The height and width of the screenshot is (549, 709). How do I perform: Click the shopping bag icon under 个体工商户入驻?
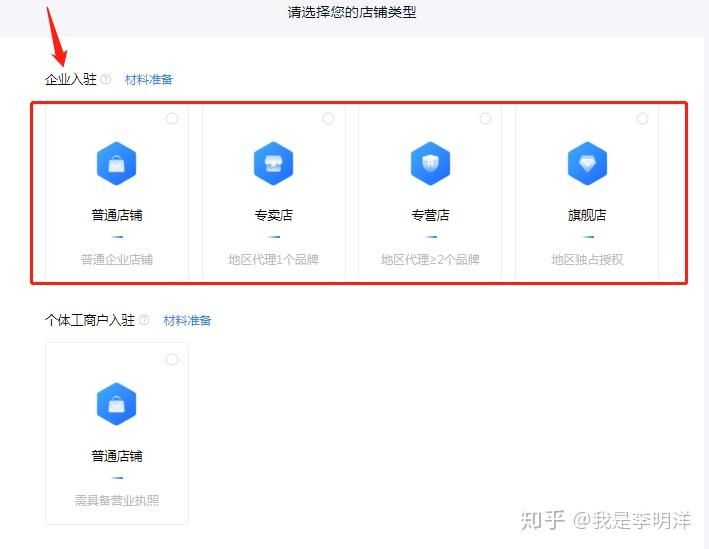116,404
